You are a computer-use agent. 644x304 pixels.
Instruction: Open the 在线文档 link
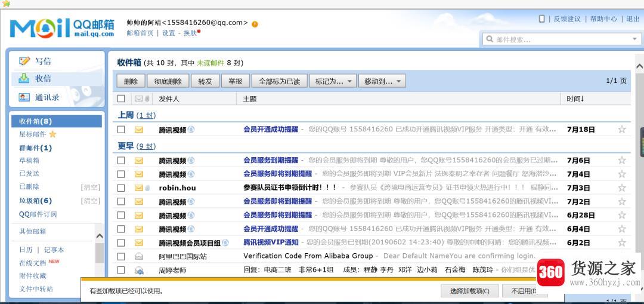pos(32,263)
